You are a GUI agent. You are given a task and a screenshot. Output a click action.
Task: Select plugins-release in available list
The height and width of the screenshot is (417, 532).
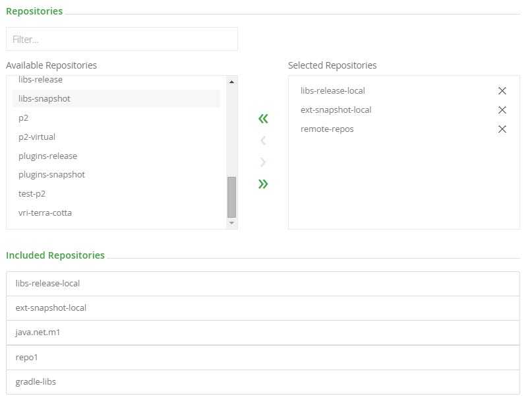(48, 156)
